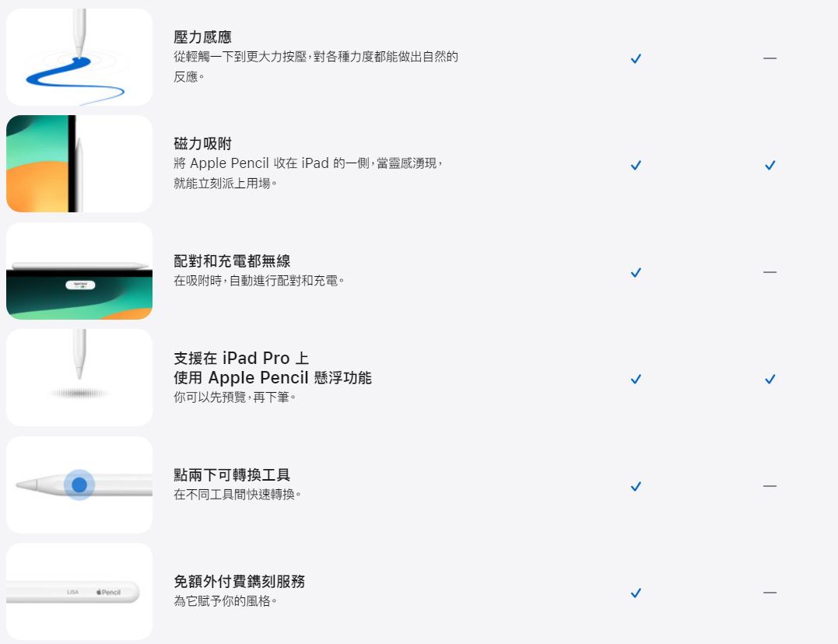This screenshot has height=644, width=838.
Task: Click the 免額外付費鐫刻服務 heading
Action: coord(240,581)
